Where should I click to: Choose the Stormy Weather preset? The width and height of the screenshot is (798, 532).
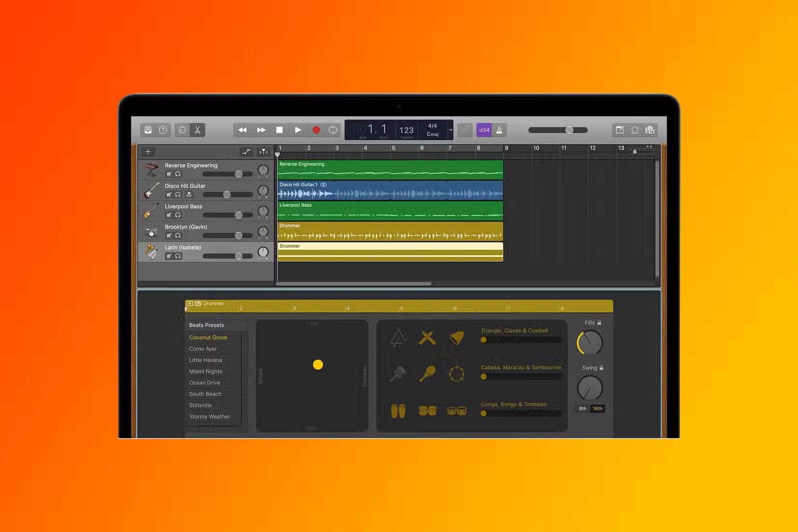click(x=209, y=417)
